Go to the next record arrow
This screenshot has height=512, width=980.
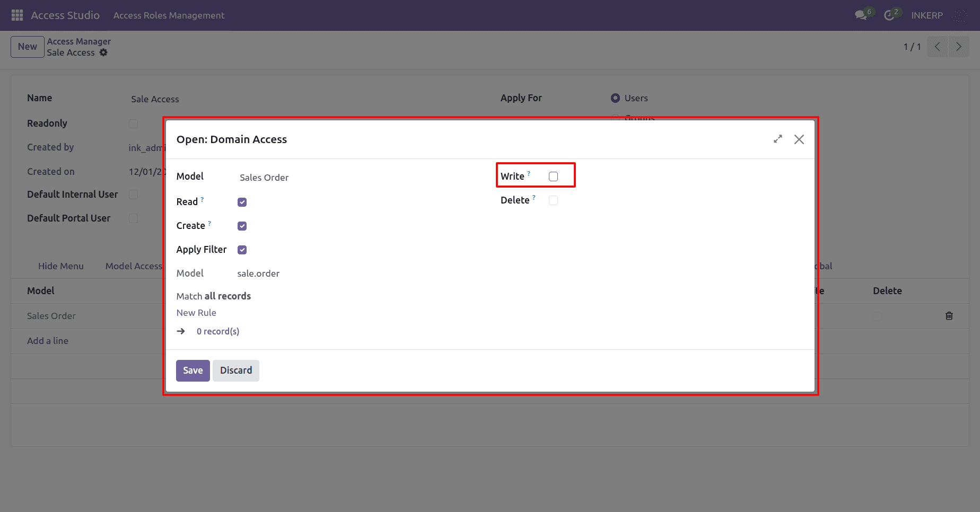point(959,47)
